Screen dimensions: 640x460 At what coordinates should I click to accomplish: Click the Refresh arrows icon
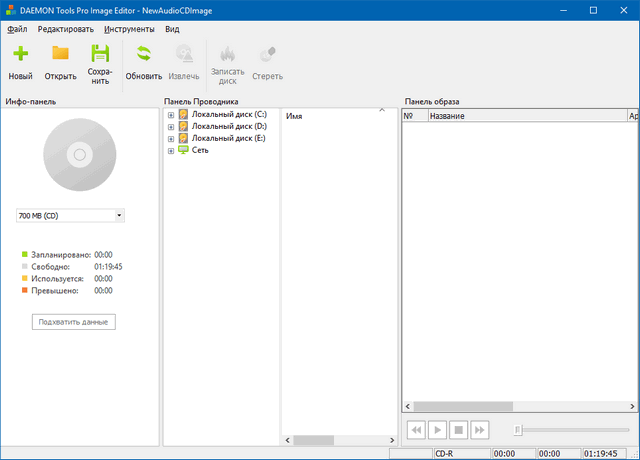coord(144,55)
